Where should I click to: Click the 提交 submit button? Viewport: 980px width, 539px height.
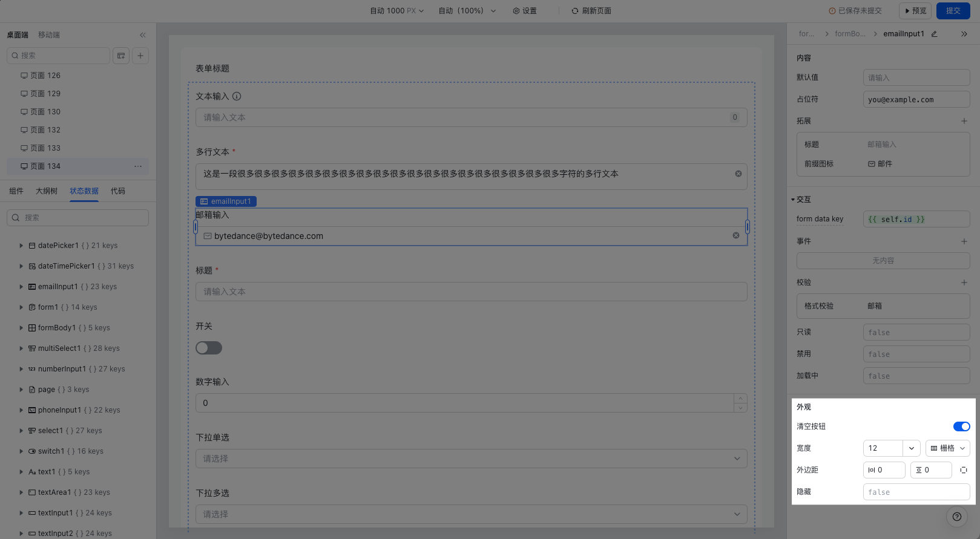953,11
